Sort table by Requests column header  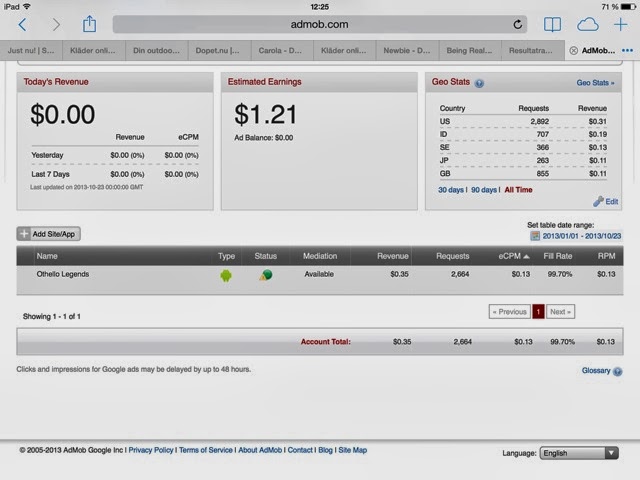click(453, 256)
